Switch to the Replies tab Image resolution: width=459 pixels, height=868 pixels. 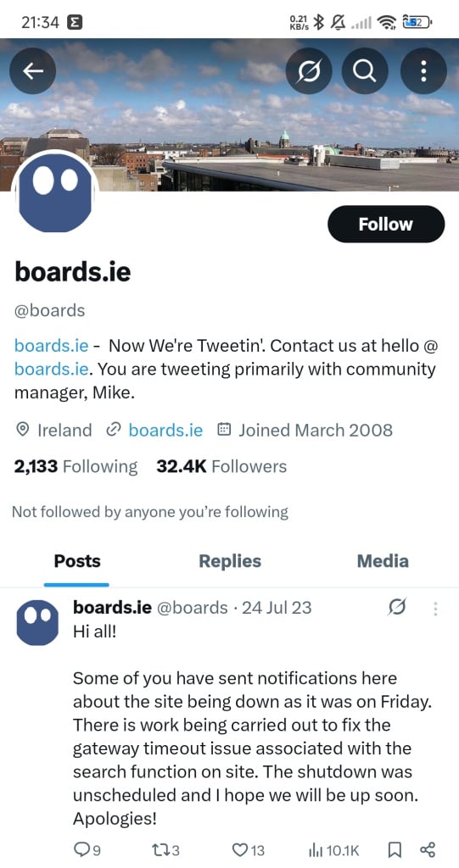pyautogui.click(x=229, y=561)
